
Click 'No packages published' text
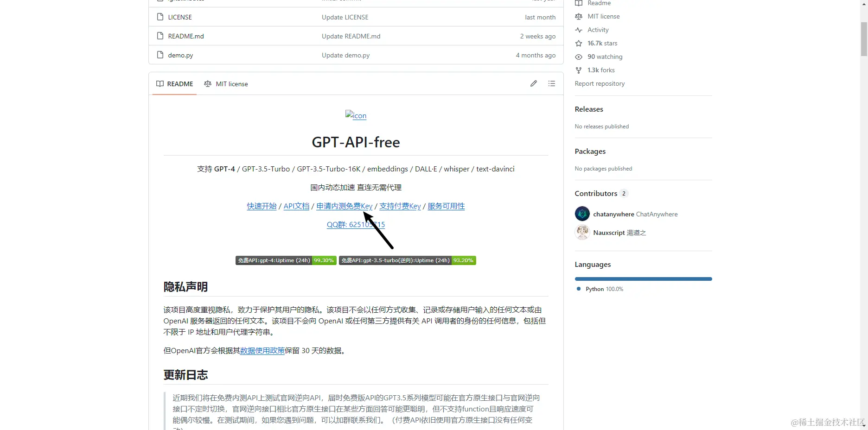(603, 169)
